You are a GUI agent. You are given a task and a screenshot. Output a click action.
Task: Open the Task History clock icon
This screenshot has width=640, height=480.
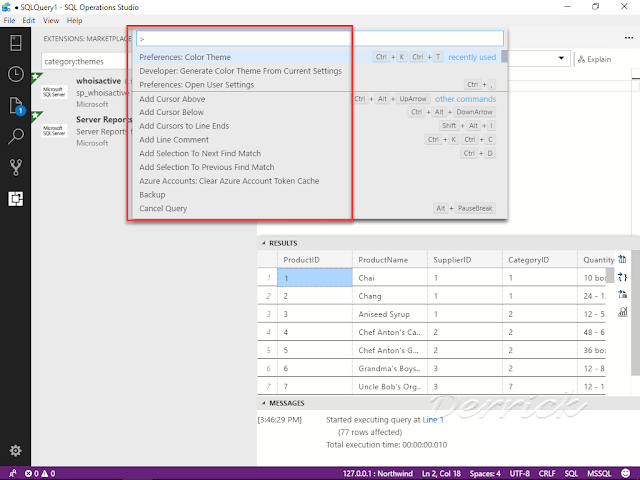pos(16,74)
